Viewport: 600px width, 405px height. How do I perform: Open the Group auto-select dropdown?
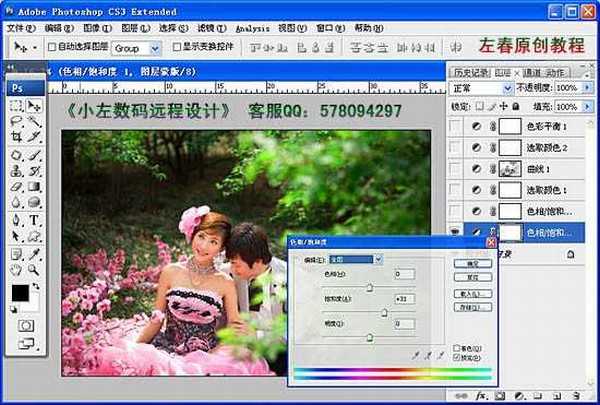click(137, 47)
